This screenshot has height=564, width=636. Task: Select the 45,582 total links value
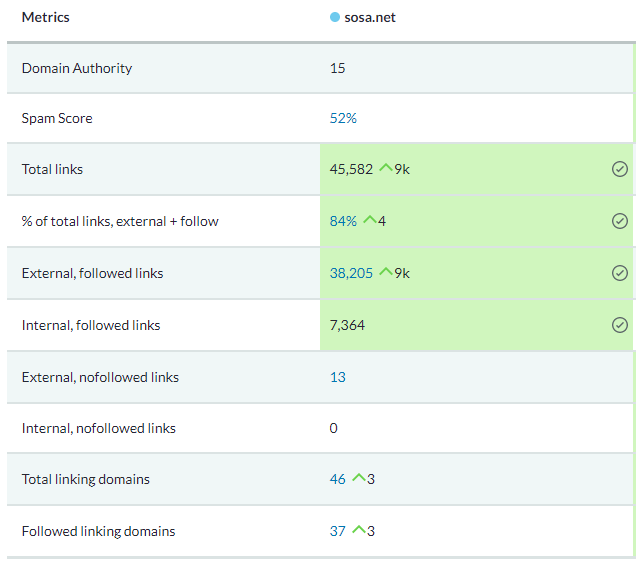pyautogui.click(x=351, y=169)
